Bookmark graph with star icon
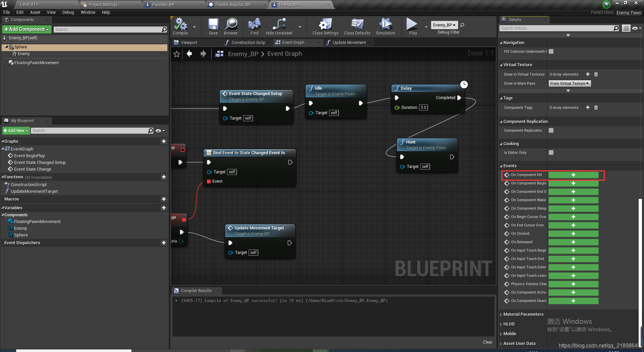Image resolution: width=644 pixels, height=352 pixels. 177,54
